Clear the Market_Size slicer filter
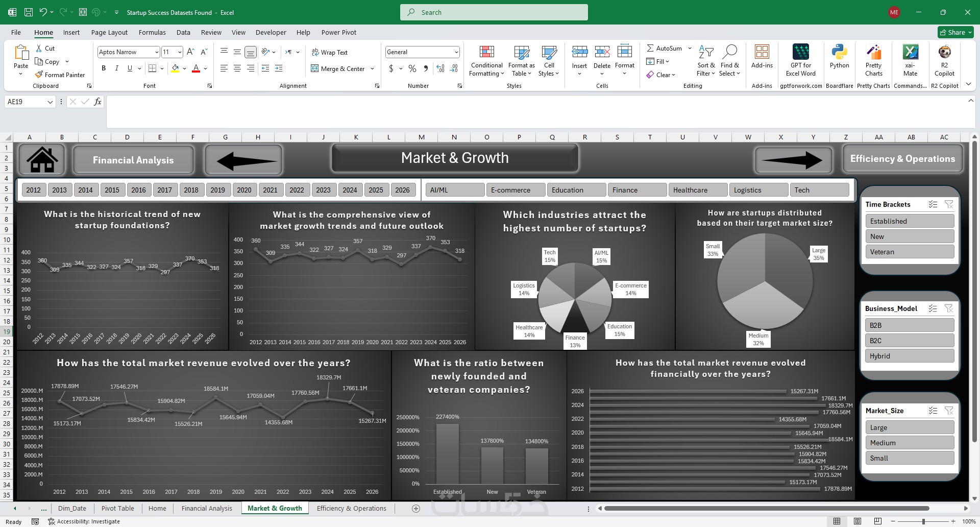This screenshot has height=527, width=980. (949, 411)
